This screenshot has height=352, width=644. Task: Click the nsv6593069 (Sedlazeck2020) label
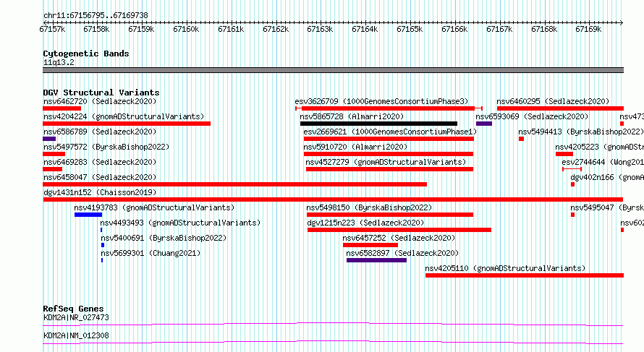[533, 116]
